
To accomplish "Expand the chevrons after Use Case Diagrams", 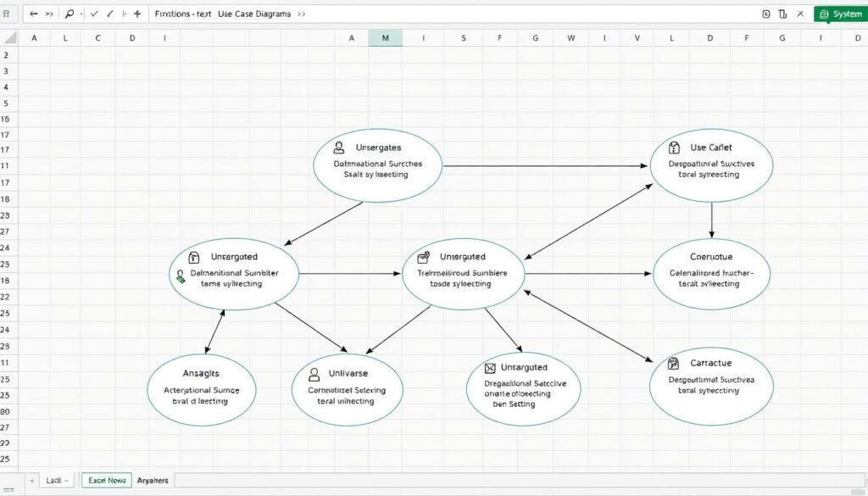I will 301,14.
